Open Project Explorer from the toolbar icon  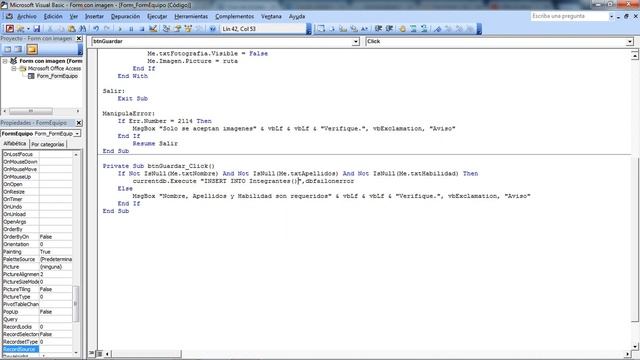click(x=166, y=29)
